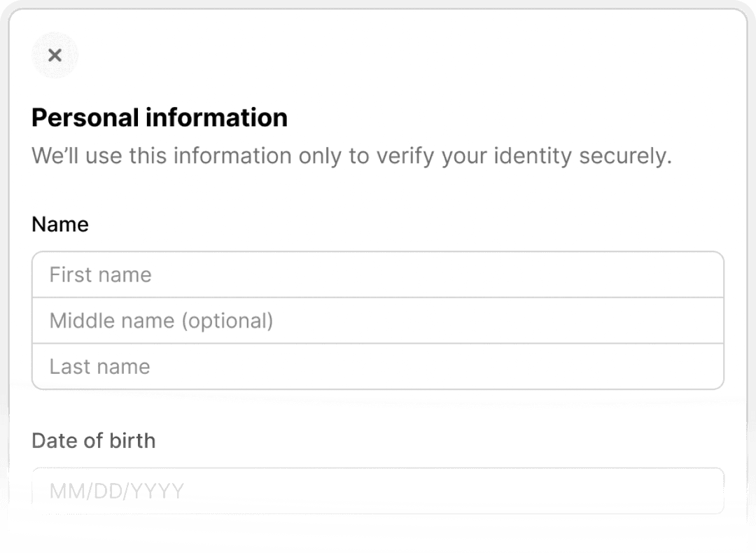Click the Date of birth label

click(93, 440)
